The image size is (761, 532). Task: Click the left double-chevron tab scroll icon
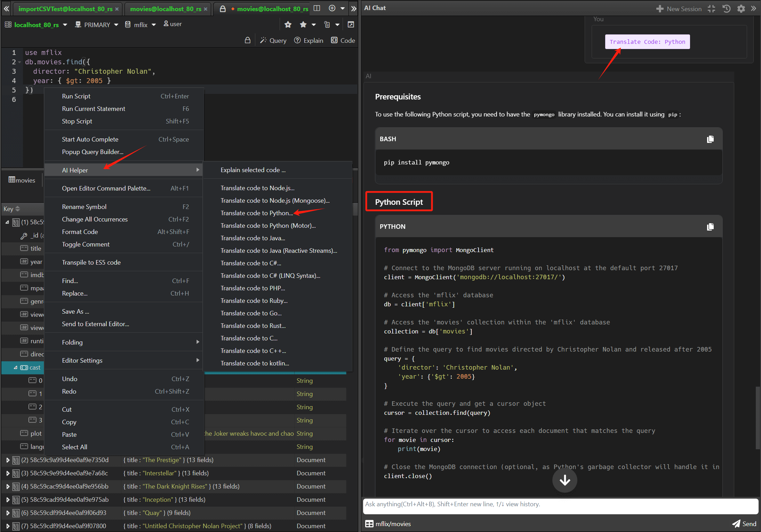pos(6,8)
